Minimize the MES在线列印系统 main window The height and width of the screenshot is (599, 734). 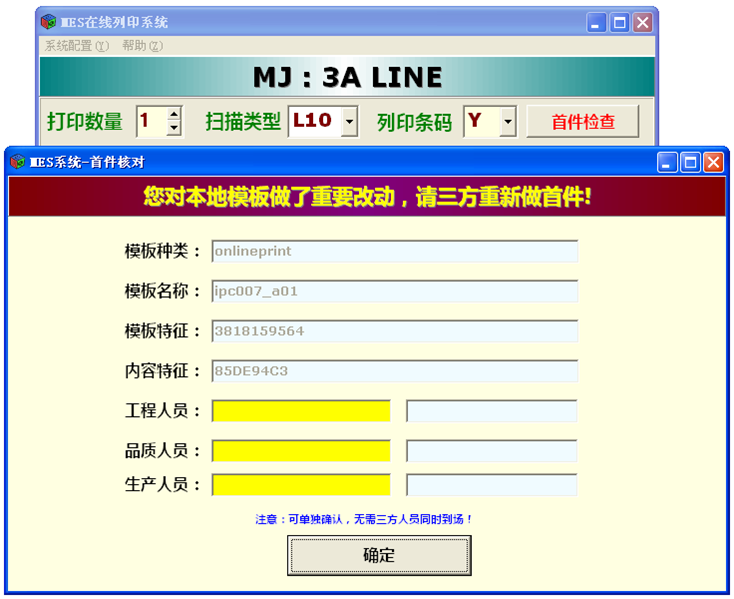(597, 22)
